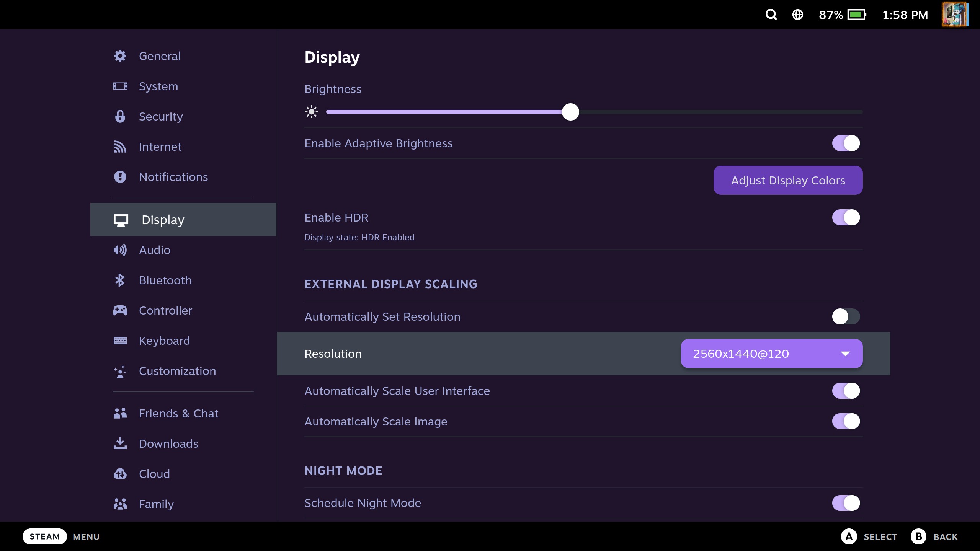The width and height of the screenshot is (980, 551).
Task: Go to Security settings
Action: [183, 116]
